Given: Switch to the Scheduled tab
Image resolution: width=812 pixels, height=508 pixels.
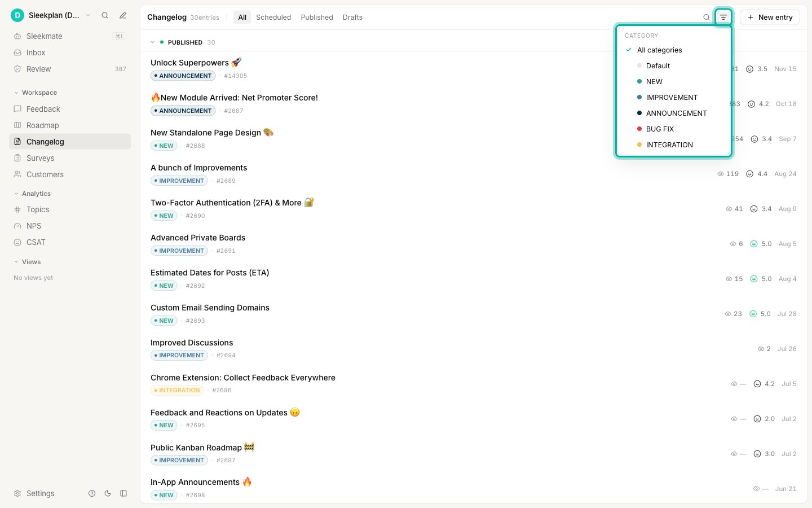Looking at the screenshot, I should [273, 17].
